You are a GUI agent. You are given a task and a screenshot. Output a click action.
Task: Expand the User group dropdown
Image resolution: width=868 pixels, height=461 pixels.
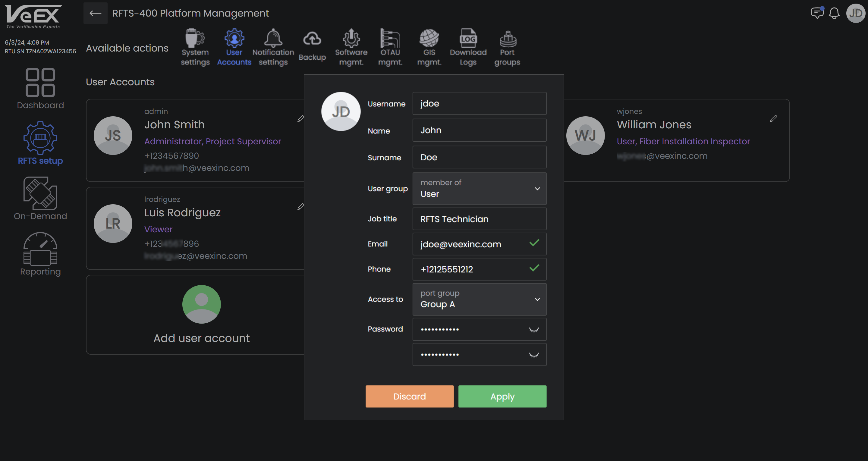click(537, 189)
